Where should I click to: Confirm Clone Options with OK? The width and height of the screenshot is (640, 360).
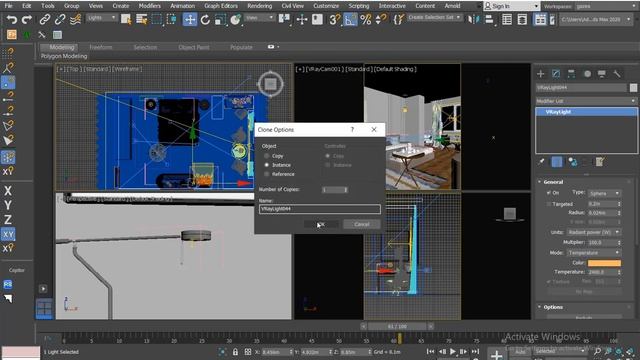point(321,224)
